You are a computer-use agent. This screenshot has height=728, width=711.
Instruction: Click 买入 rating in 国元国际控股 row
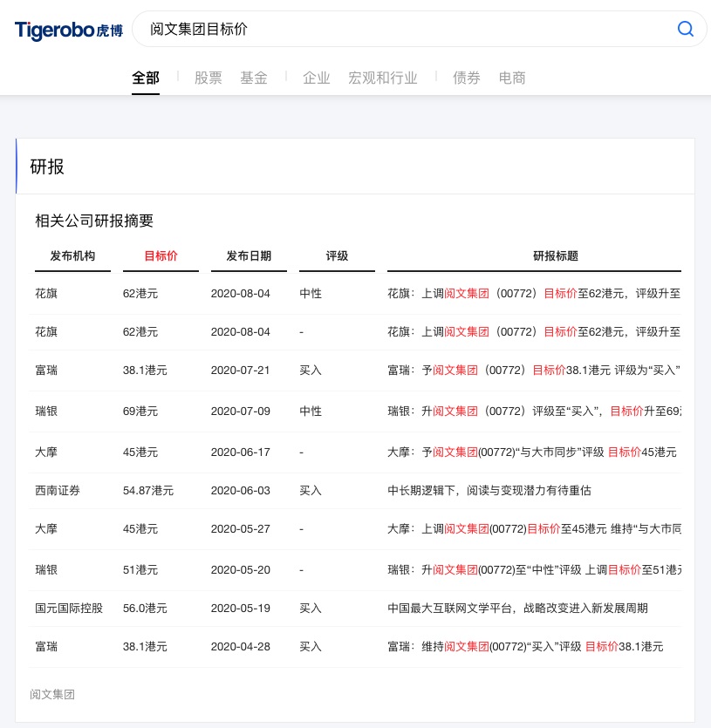[311, 609]
